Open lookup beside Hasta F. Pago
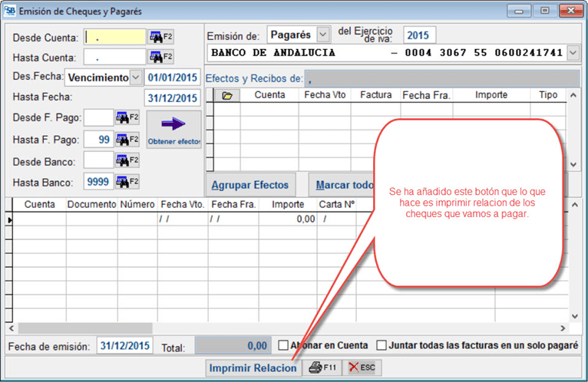Image resolution: width=588 pixels, height=382 pixels. point(127,140)
